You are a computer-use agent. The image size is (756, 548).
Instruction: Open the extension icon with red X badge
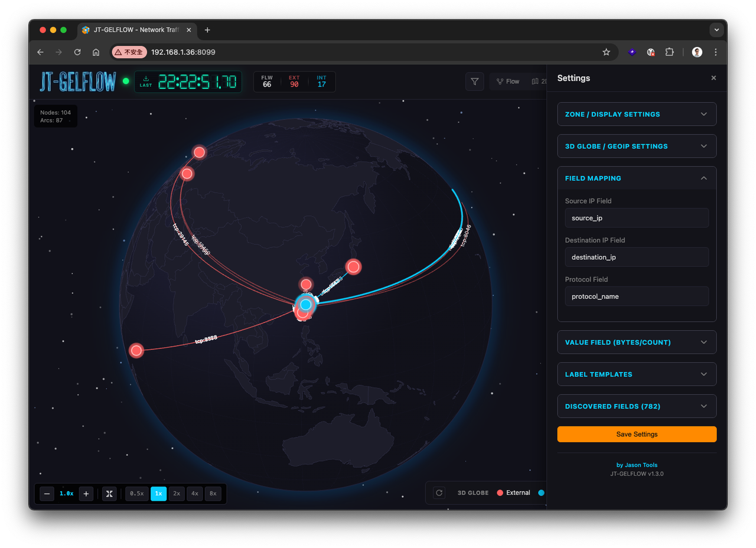coord(651,52)
